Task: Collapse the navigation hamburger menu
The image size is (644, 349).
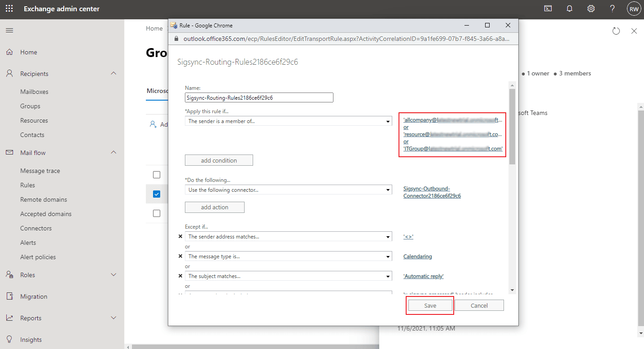Action: coord(9,31)
